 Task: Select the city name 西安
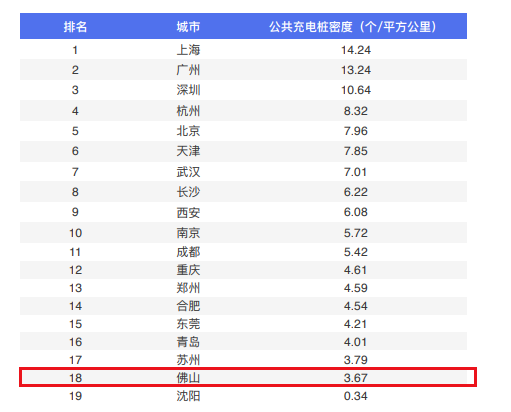tap(188, 212)
